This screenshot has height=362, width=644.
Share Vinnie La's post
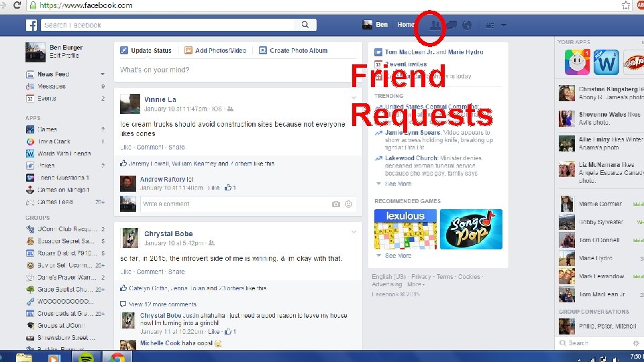pyautogui.click(x=176, y=147)
